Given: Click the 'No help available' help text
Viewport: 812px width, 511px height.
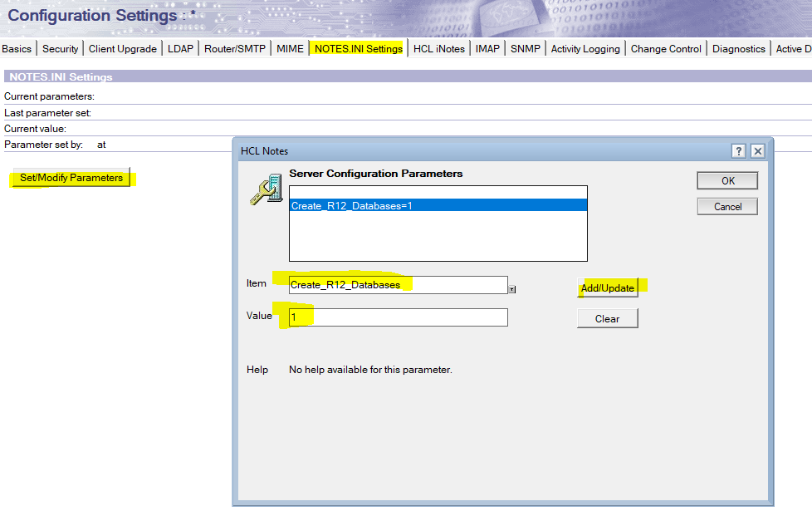Looking at the screenshot, I should (370, 370).
